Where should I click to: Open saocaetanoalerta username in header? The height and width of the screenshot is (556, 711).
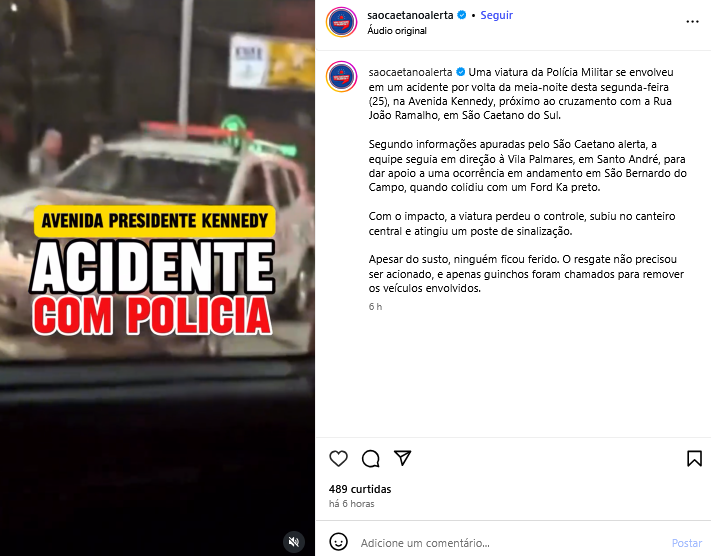(x=410, y=15)
